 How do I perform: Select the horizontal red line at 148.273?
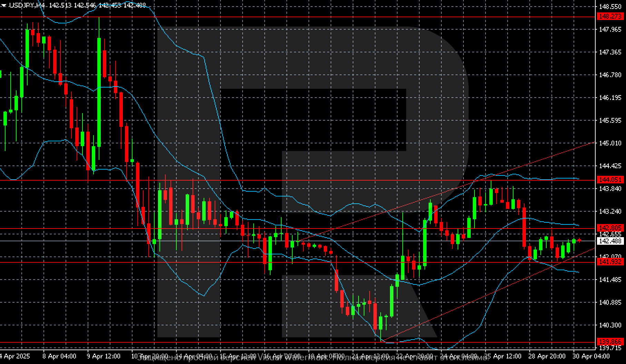point(298,17)
